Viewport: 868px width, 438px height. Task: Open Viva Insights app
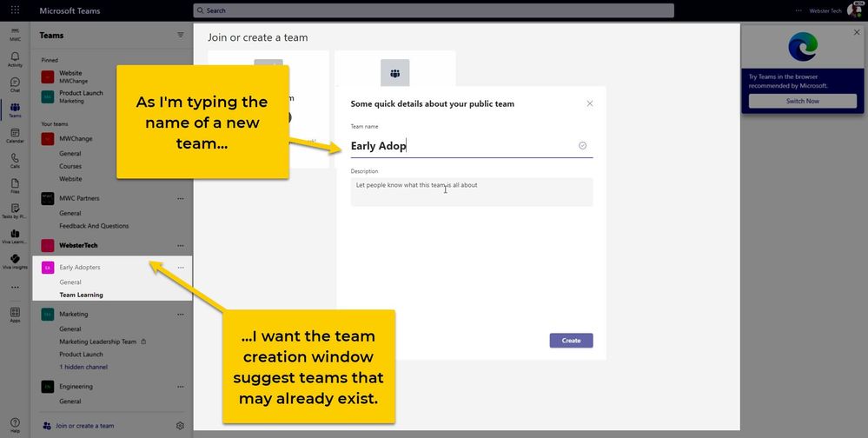[15, 262]
